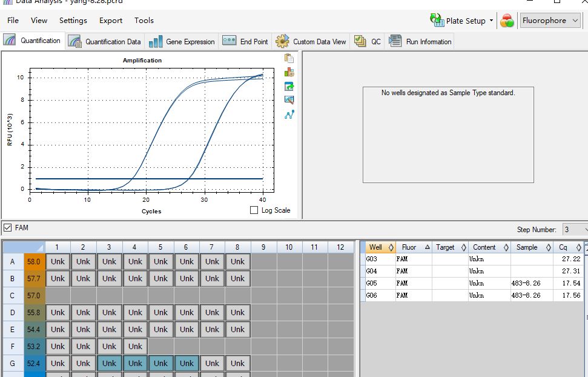Viewport: 588px width, 377px height.
Task: Click the plate select-all corner cell
Action: (24, 247)
